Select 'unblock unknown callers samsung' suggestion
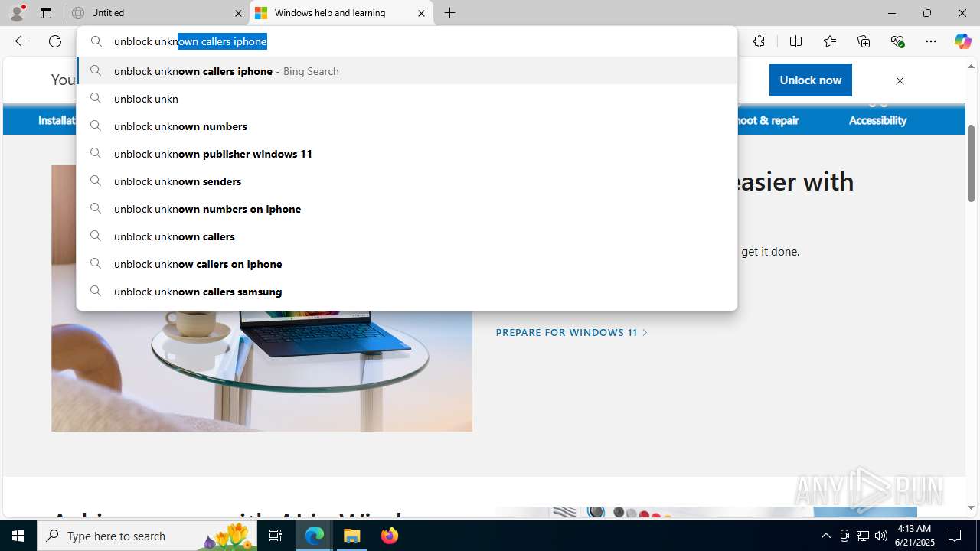 click(x=407, y=292)
